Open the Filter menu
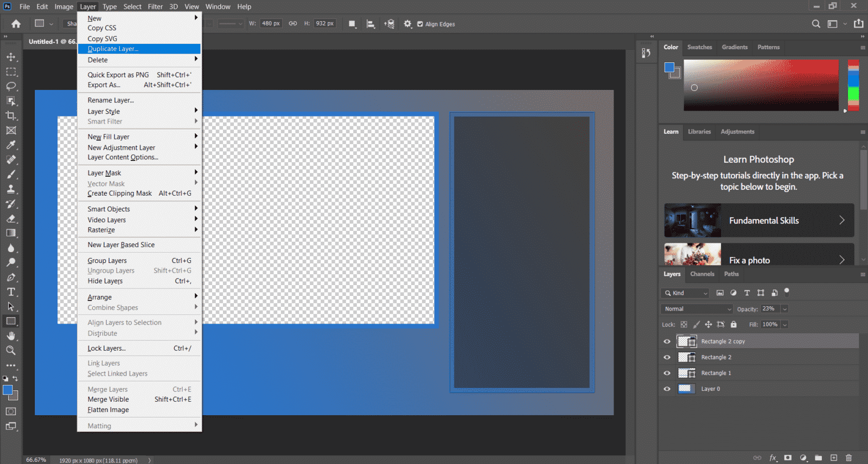This screenshot has width=868, height=464. coord(155,7)
